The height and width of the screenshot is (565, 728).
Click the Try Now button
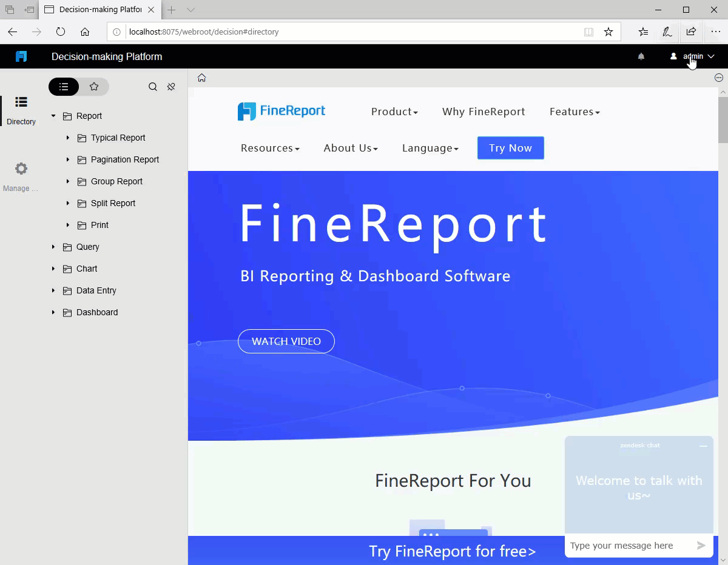tap(510, 148)
